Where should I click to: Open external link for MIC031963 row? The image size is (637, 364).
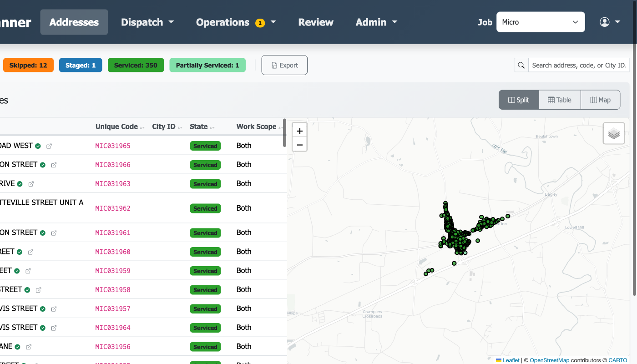pos(31,184)
